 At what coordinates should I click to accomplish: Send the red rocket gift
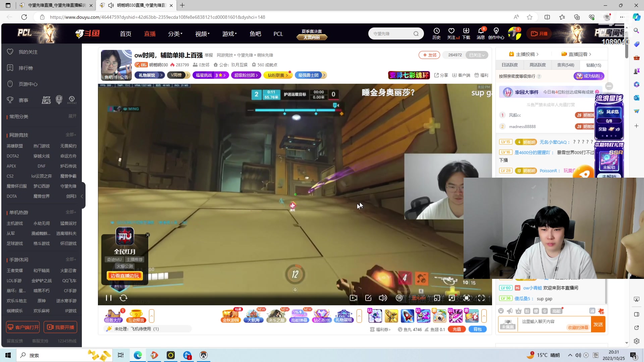click(407, 316)
